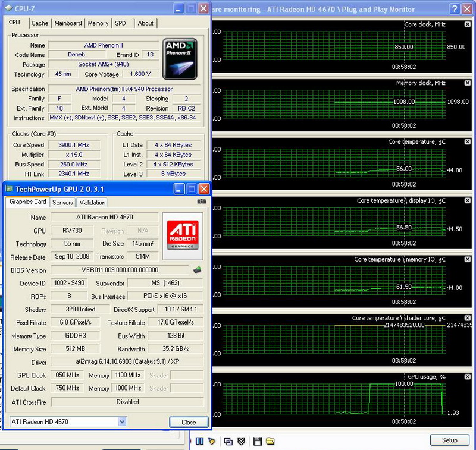The image size is (476, 450).
Task: Hide the Memory clock graph via its X icon
Action: pyautogui.click(x=468, y=83)
